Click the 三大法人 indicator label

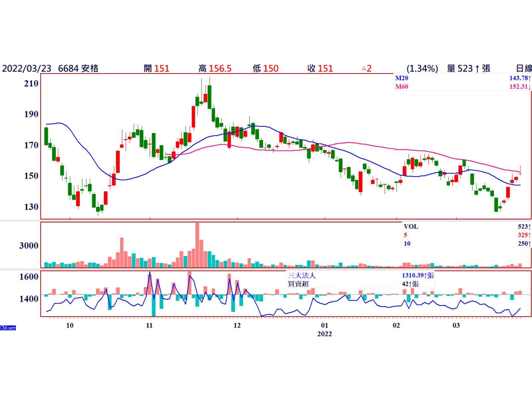(x=301, y=276)
